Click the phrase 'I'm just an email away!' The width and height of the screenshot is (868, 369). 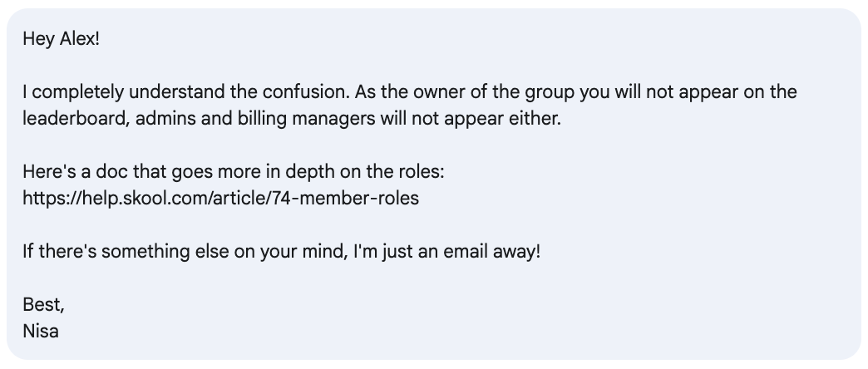446,252
